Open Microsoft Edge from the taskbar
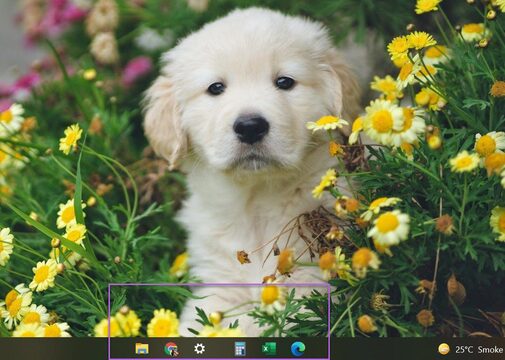Image resolution: width=505 pixels, height=360 pixels. point(298,349)
